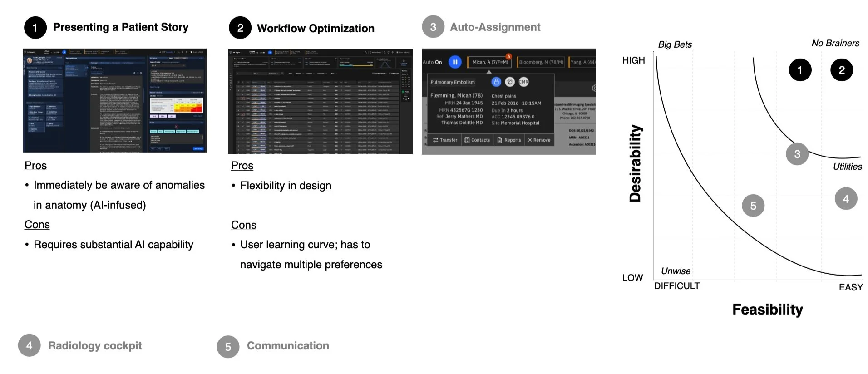The image size is (868, 374).
Task: Click the CMR badge icon
Action: click(523, 82)
